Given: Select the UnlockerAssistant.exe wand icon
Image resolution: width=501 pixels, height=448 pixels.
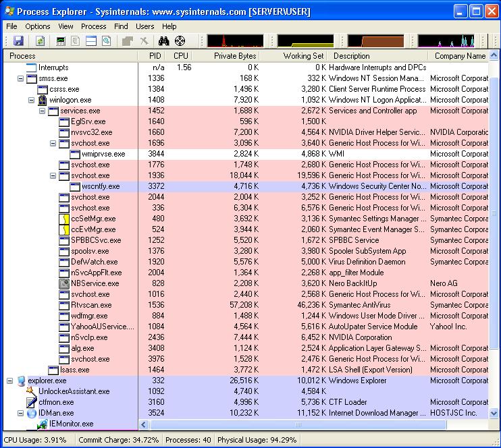Looking at the screenshot, I should coord(31,391).
